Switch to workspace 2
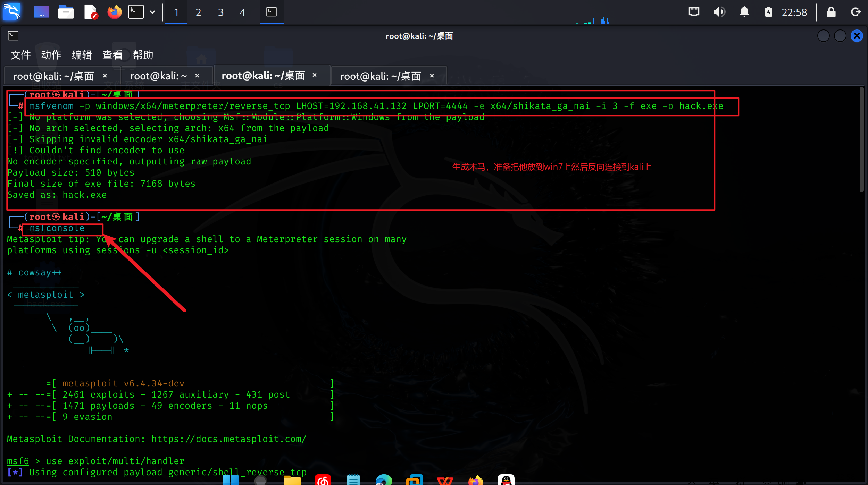Screen dimensions: 868x485 pyautogui.click(x=198, y=12)
